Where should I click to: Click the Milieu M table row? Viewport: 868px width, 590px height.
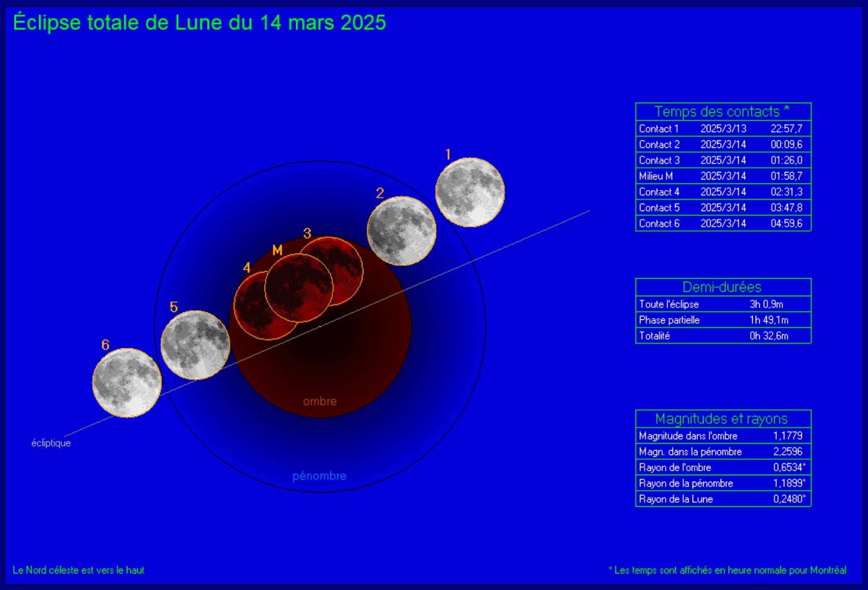(723, 176)
